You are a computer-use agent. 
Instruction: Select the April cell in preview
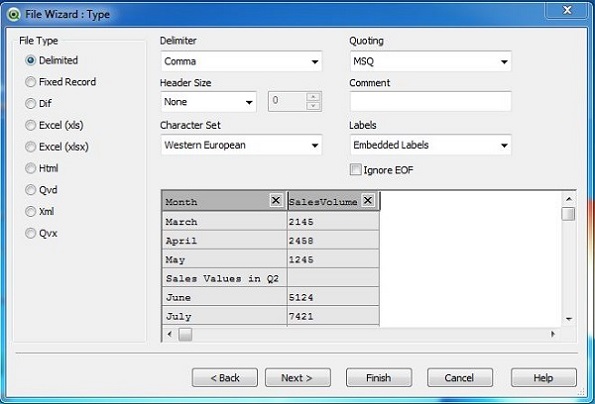(x=224, y=240)
